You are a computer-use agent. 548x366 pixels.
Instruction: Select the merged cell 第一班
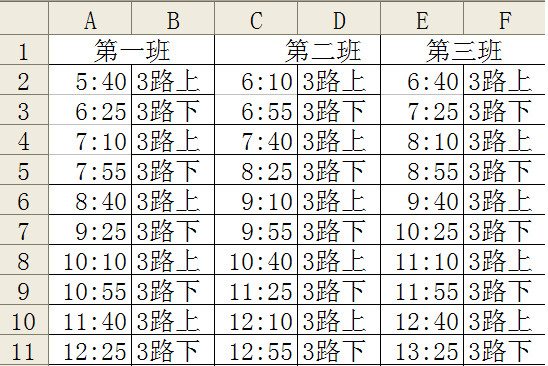[131, 50]
